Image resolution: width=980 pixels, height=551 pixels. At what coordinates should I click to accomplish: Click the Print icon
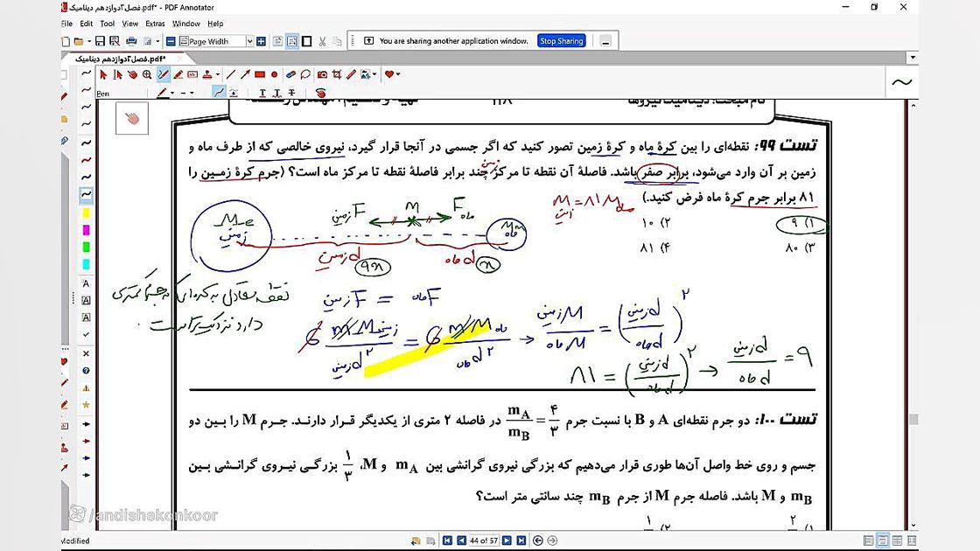point(131,41)
